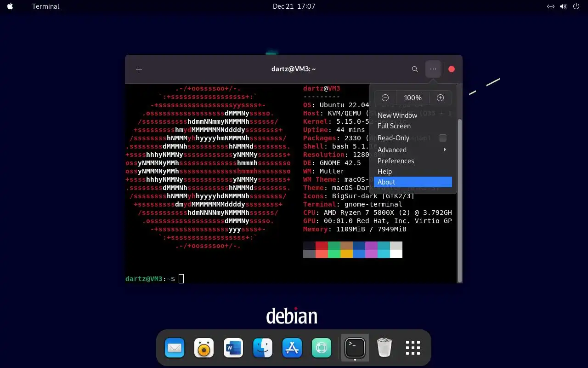Viewport: 588px width, 368px height.
Task: Zoom in with the plus circle icon
Action: pyautogui.click(x=440, y=98)
